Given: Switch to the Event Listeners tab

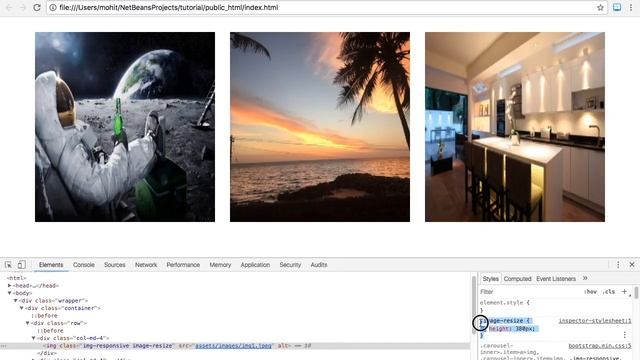Looking at the screenshot, I should coord(556,279).
